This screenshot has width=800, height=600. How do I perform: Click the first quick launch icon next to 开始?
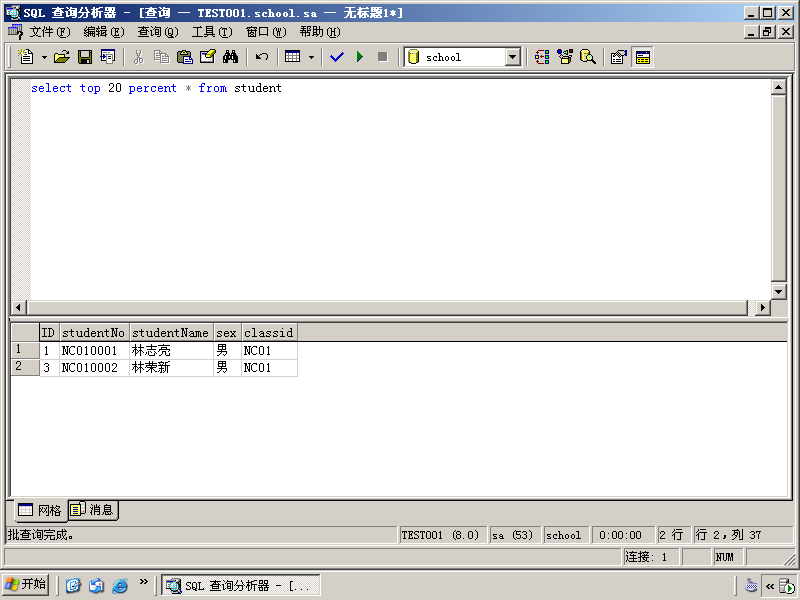click(73, 585)
